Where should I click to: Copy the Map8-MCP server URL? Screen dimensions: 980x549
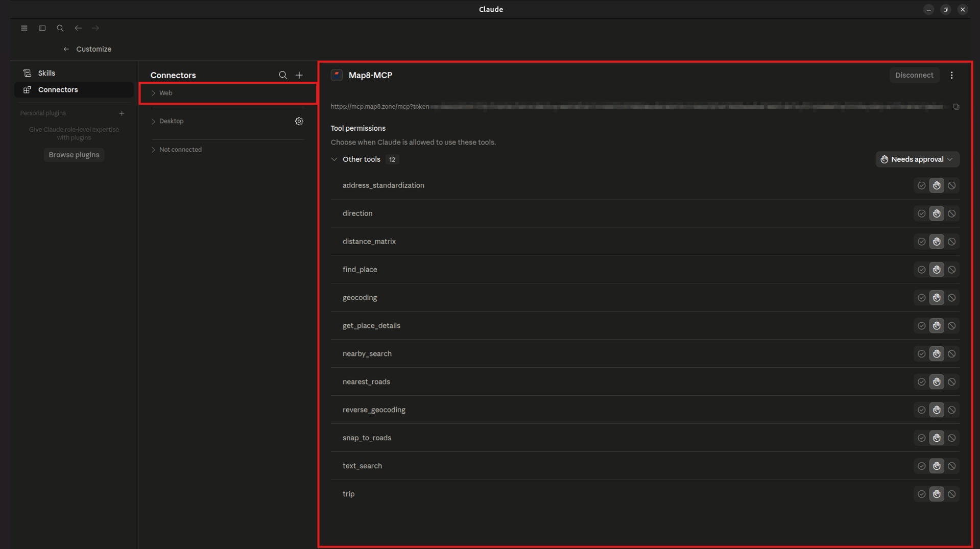pyautogui.click(x=956, y=107)
